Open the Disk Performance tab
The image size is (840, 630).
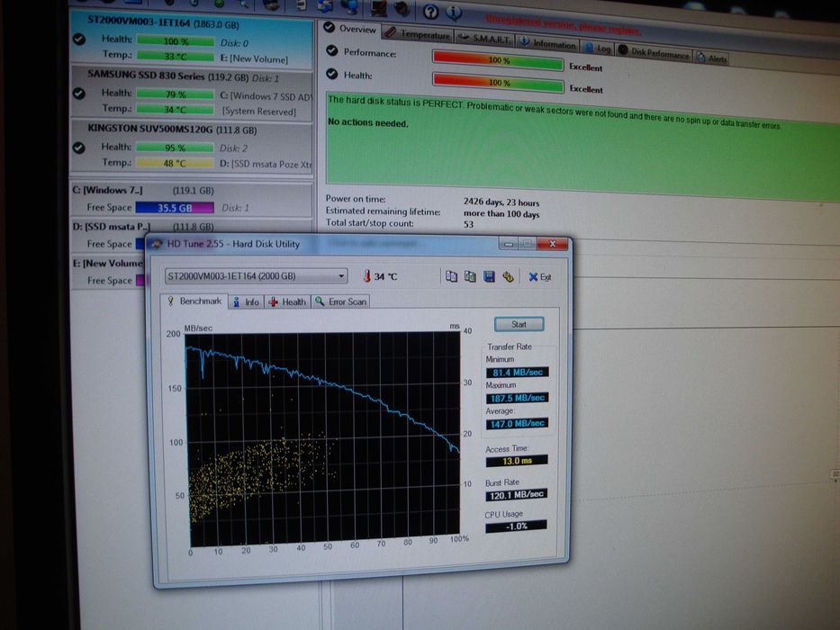655,52
